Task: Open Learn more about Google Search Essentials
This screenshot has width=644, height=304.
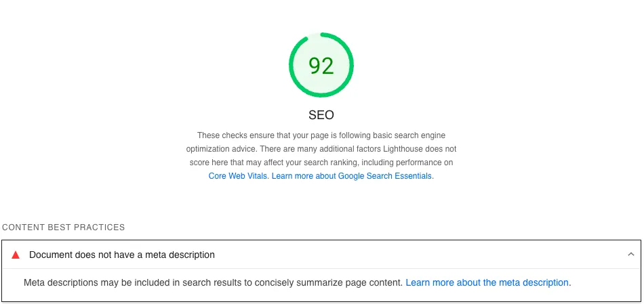Action: coord(352,176)
